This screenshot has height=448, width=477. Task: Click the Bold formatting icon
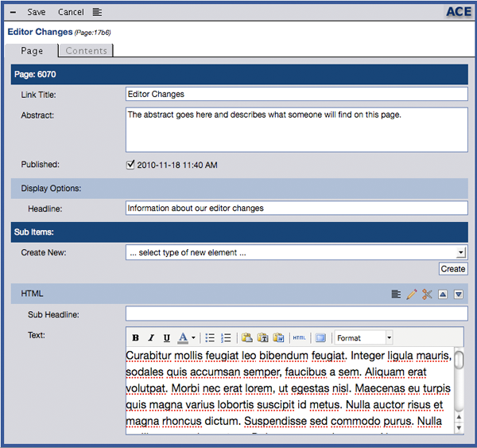coord(136,337)
